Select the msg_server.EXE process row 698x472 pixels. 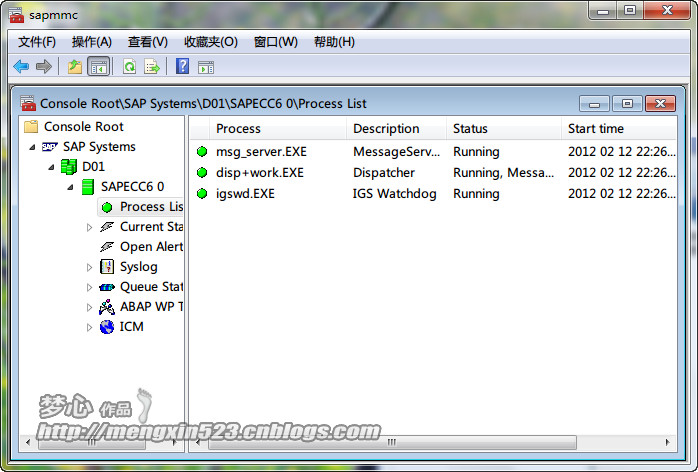click(x=433, y=151)
